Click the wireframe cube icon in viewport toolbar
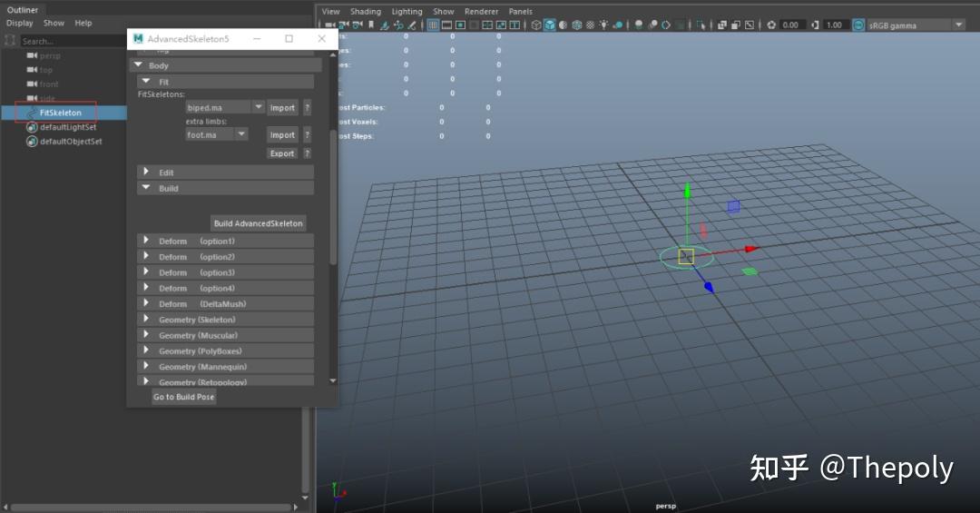This screenshot has width=980, height=513. tap(536, 25)
